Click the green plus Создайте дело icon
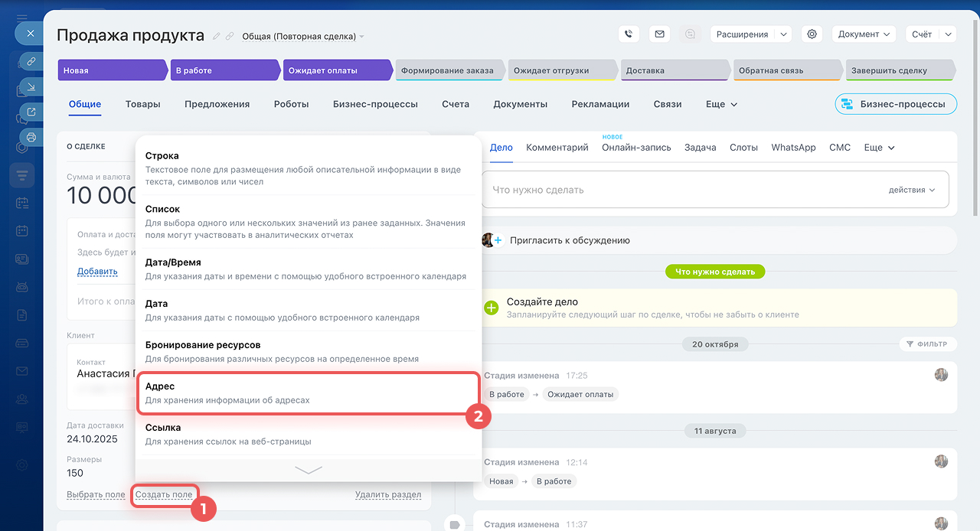Viewport: 980px width, 531px height. click(x=492, y=308)
